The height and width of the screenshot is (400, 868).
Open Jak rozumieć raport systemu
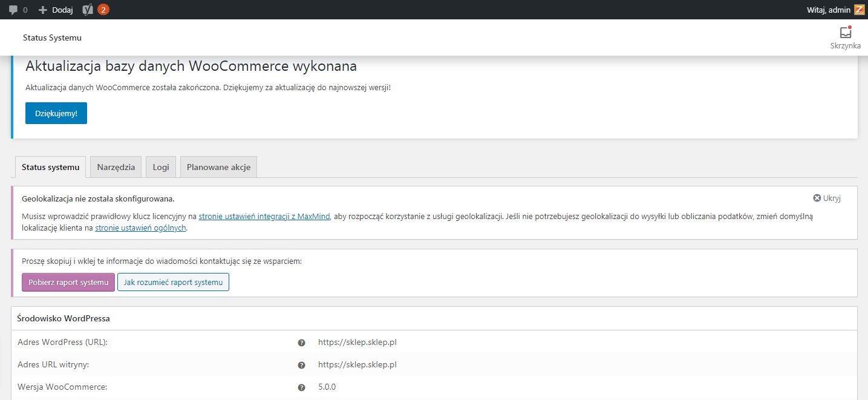coord(173,282)
